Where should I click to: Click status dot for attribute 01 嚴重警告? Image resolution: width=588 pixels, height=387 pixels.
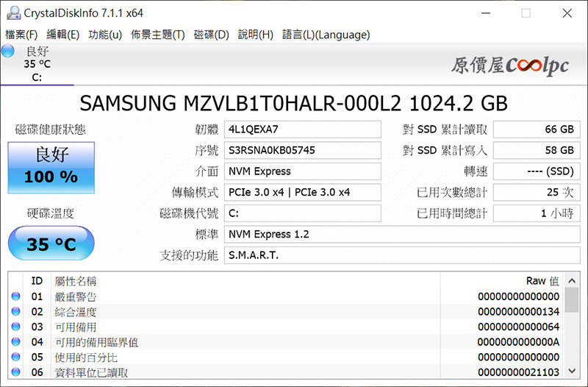[15, 297]
